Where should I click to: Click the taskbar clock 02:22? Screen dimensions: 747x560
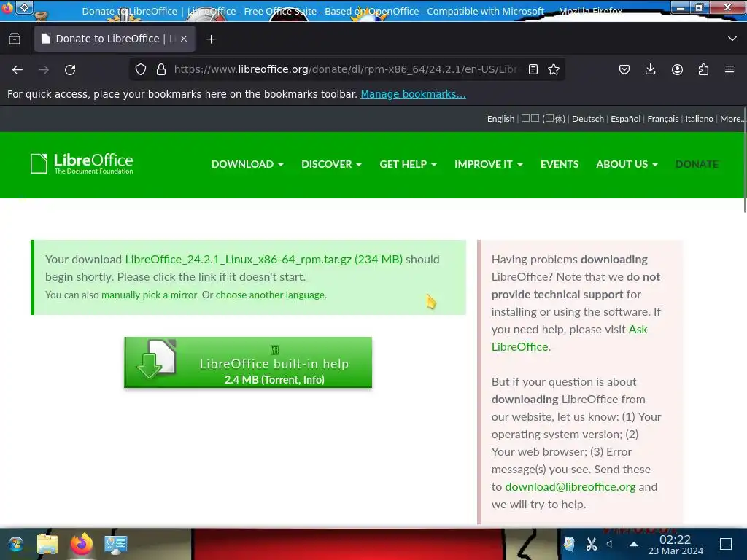(675, 540)
